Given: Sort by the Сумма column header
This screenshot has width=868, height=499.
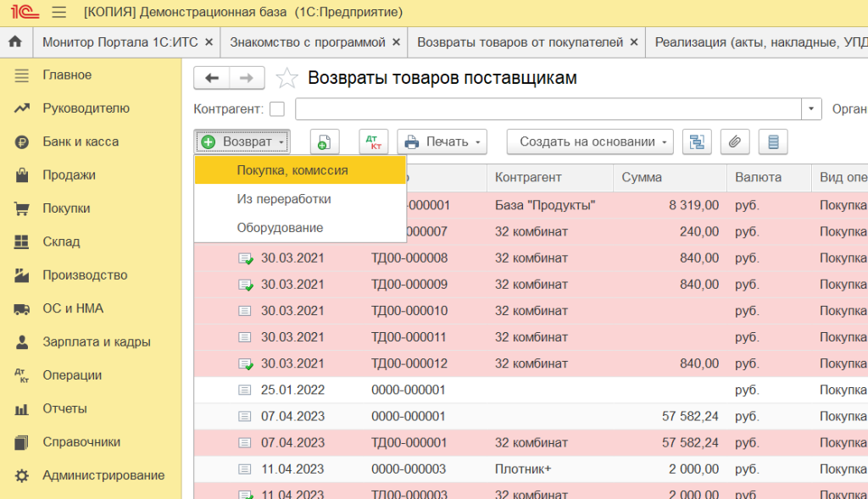Looking at the screenshot, I should pyautogui.click(x=670, y=178).
